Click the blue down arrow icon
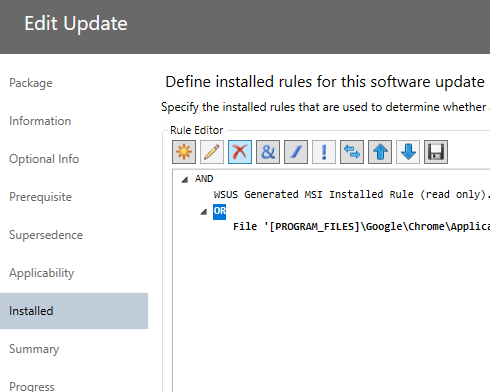The width and height of the screenshot is (490, 392). (408, 152)
